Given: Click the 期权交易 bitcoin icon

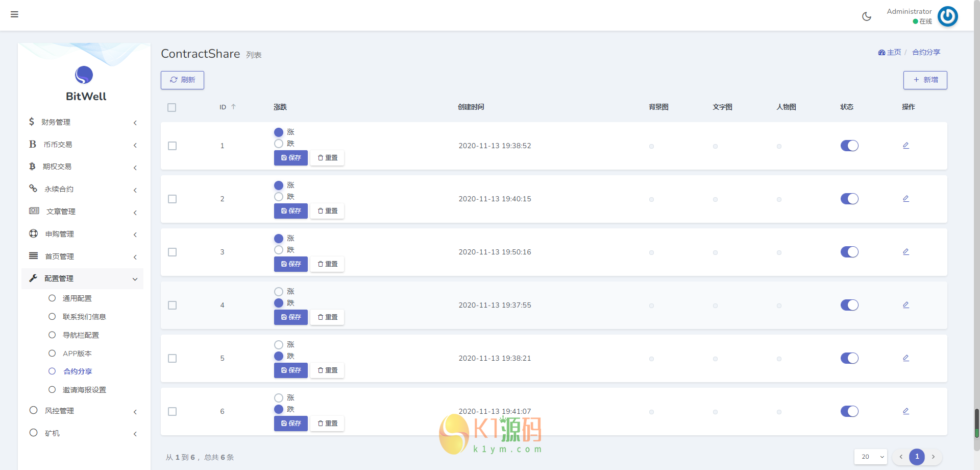Looking at the screenshot, I should [32, 167].
